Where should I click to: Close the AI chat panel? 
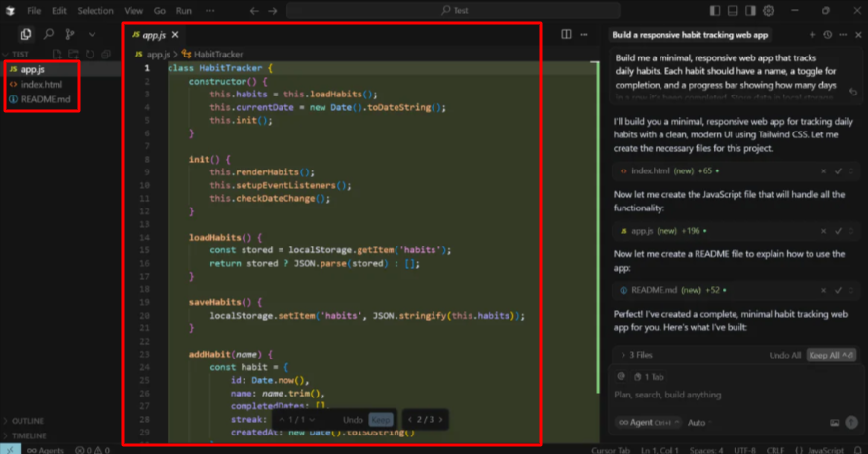point(858,34)
